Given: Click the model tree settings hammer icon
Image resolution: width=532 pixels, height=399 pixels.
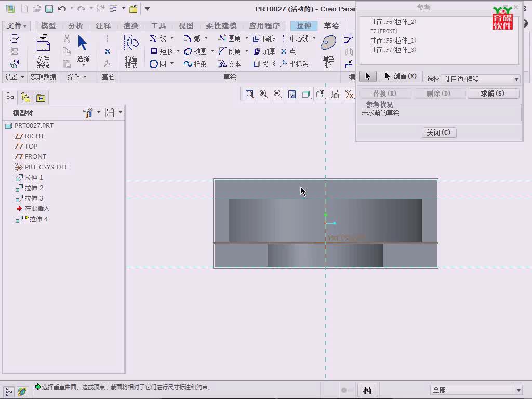Looking at the screenshot, I should tap(88, 112).
